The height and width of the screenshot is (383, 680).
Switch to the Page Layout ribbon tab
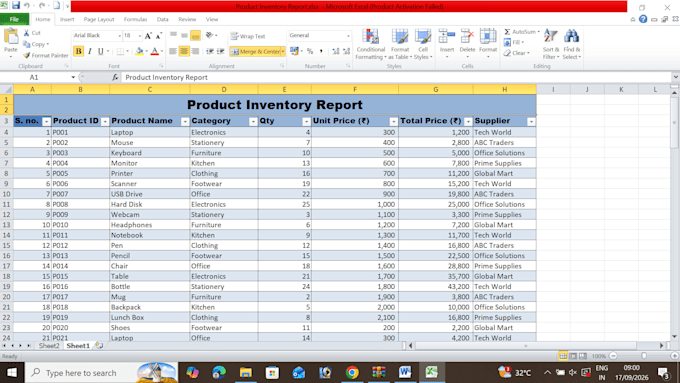tap(99, 20)
